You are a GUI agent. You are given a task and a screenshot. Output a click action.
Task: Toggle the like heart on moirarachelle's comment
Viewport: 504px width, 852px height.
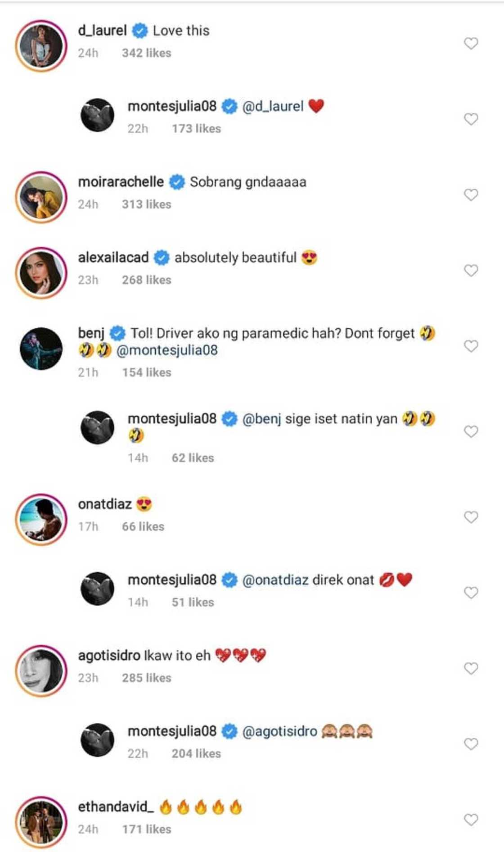[470, 195]
